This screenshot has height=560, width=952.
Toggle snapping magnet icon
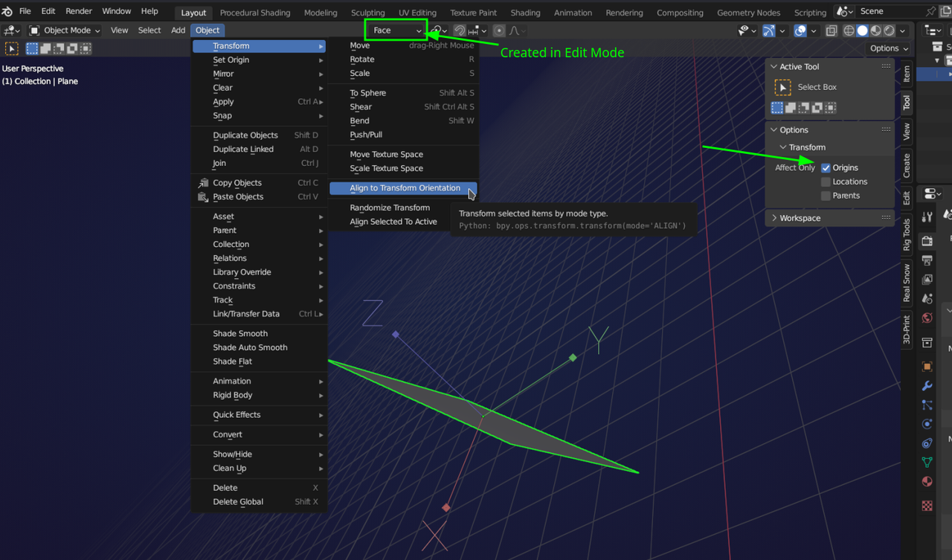pos(460,30)
